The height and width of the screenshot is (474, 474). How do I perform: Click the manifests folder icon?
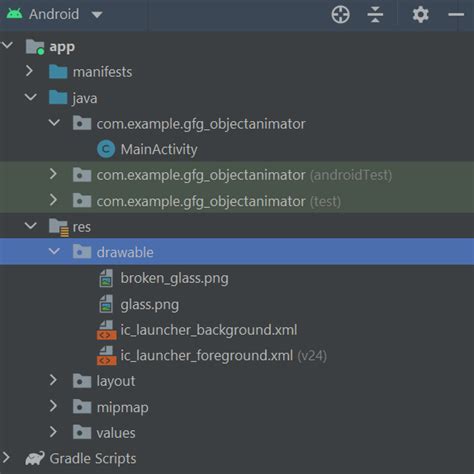[x=58, y=71]
